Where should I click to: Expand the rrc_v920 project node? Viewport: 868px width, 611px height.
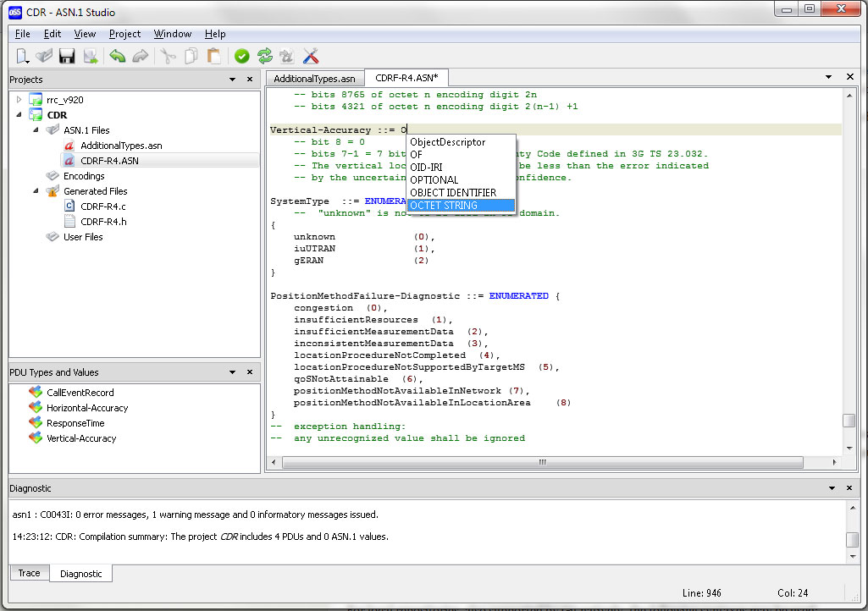19,100
